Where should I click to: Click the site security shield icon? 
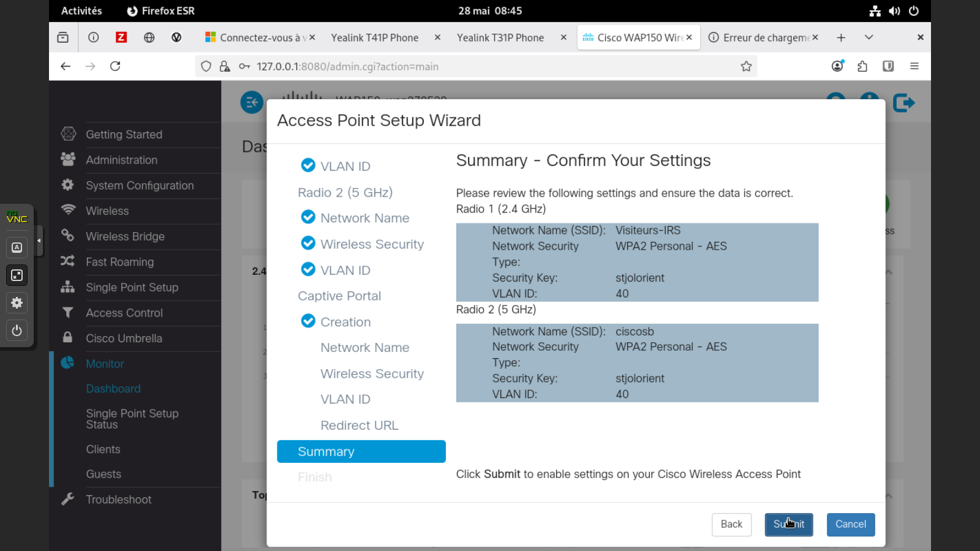[x=206, y=66]
